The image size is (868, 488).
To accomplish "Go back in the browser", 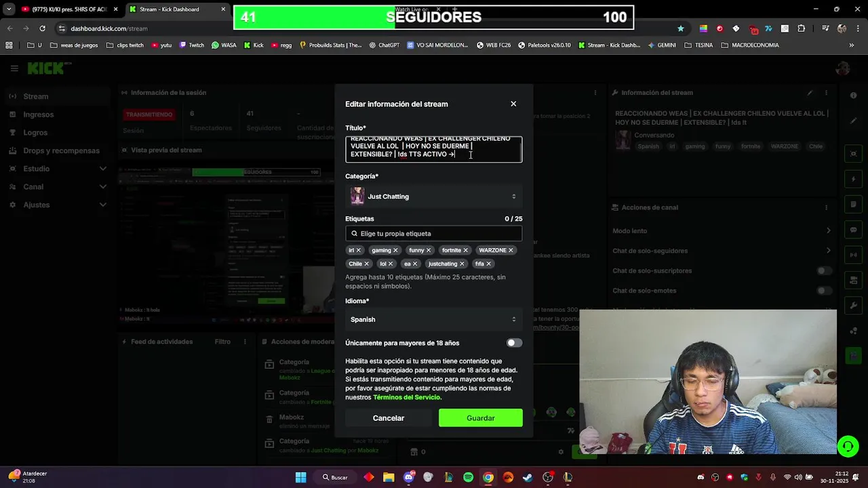I will coord(10,28).
